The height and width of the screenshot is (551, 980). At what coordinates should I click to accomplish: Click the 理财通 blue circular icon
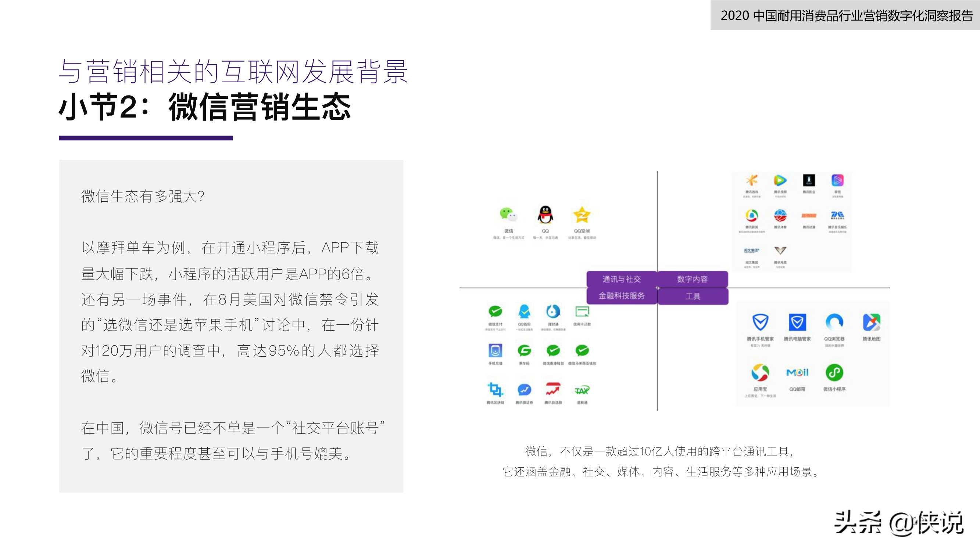pos(553,311)
